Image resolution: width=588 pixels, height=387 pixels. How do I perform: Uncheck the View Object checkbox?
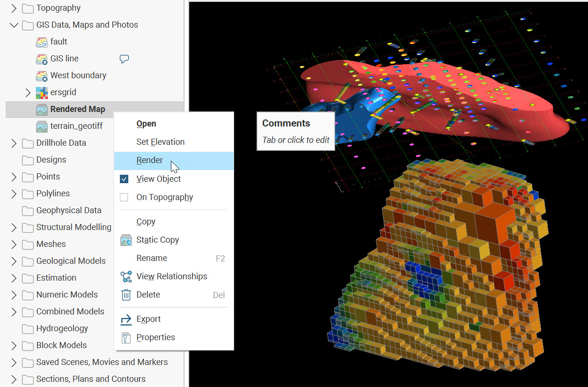tap(124, 179)
